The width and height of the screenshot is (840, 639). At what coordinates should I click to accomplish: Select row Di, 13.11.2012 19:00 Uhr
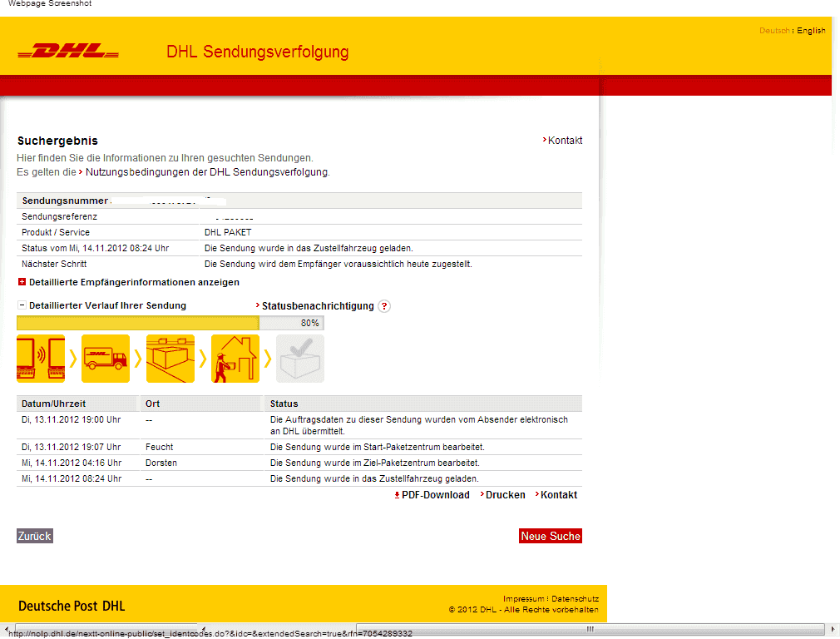click(x=299, y=425)
